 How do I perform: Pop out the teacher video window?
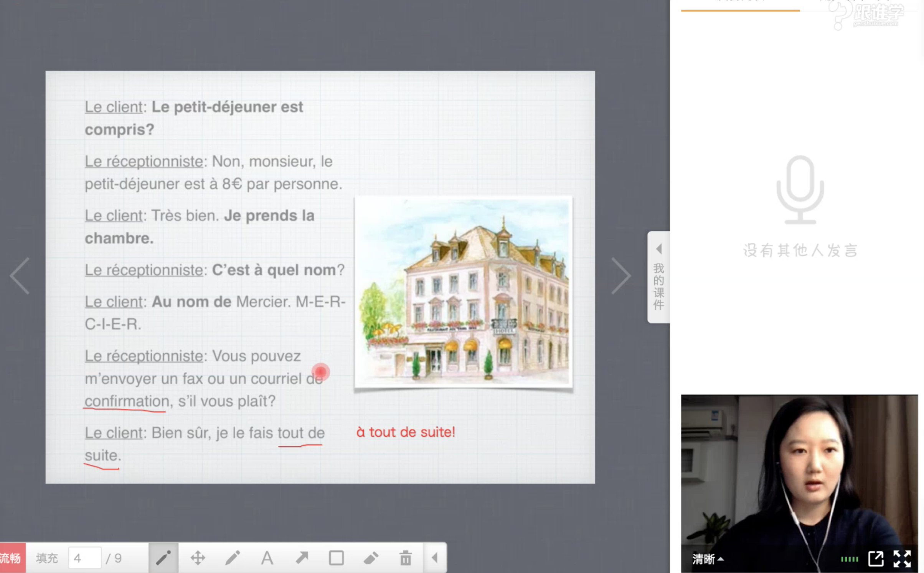point(876,559)
